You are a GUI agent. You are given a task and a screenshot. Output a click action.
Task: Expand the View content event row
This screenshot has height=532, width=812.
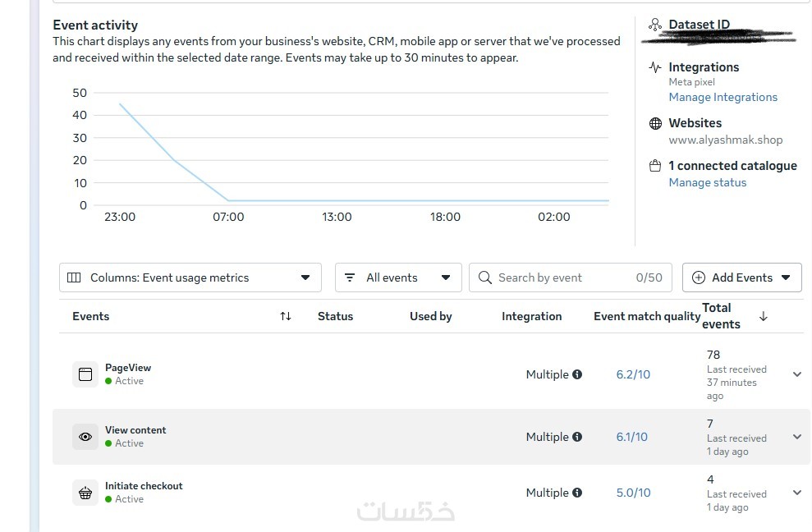coord(796,437)
